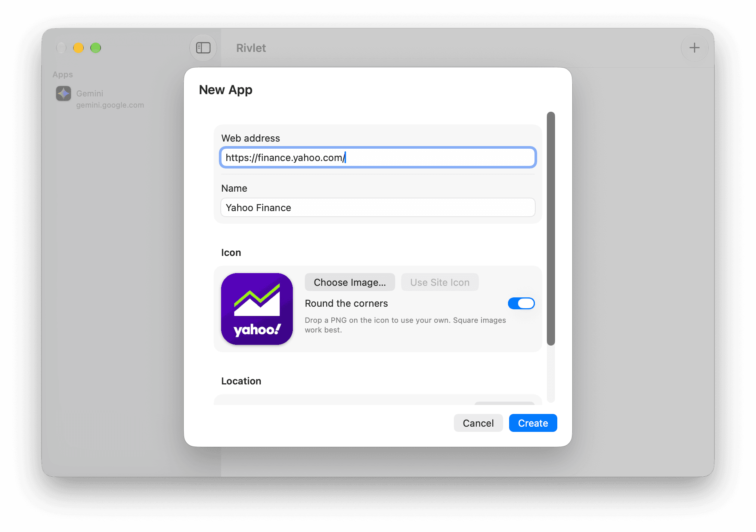Click the Drop a PNG hint text

click(x=405, y=325)
